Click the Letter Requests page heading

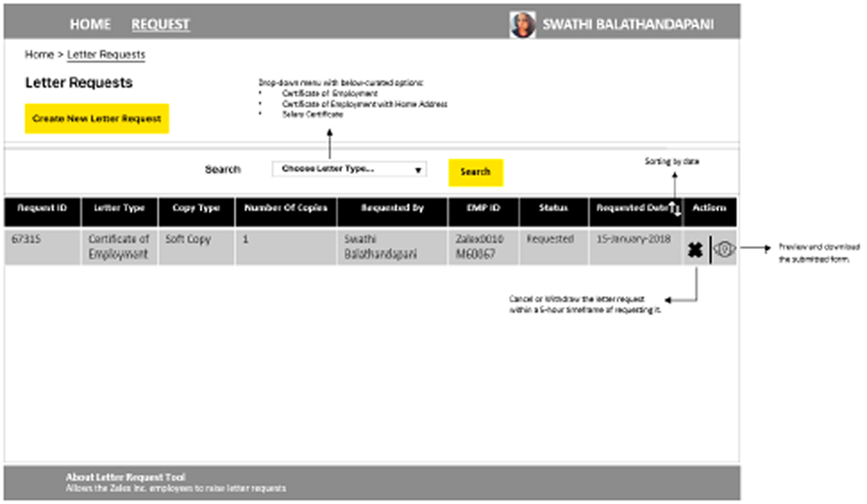(x=79, y=83)
